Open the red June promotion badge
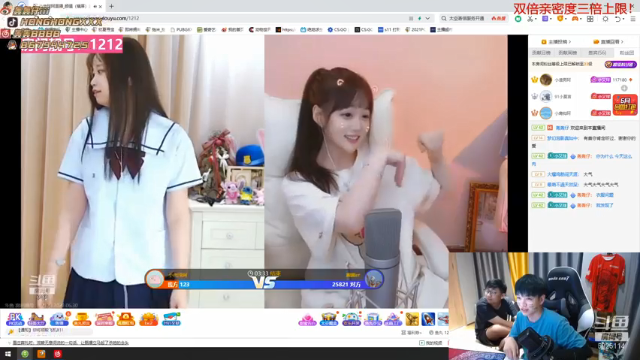Image resolution: width=640 pixels, height=360 pixels. click(x=625, y=105)
